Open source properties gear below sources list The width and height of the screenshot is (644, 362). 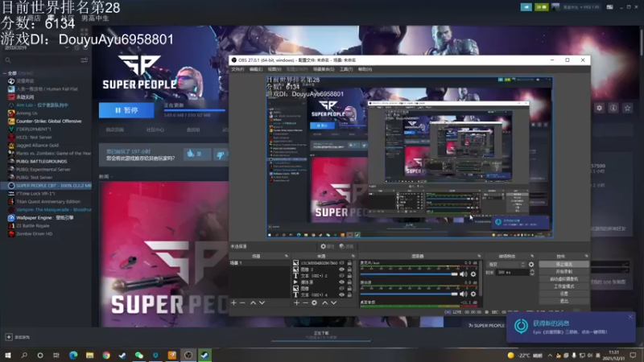(x=314, y=302)
